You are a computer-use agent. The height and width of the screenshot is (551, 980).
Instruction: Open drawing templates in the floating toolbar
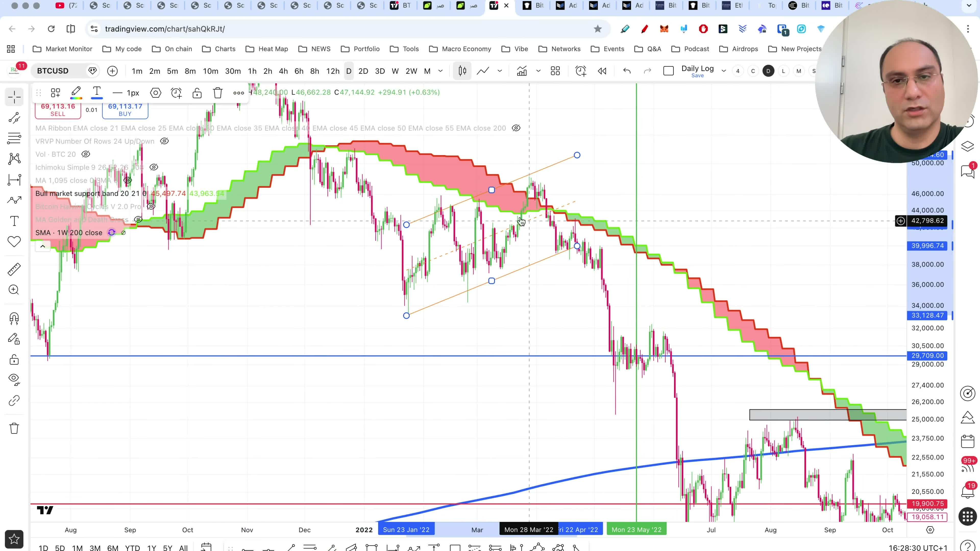click(x=56, y=93)
